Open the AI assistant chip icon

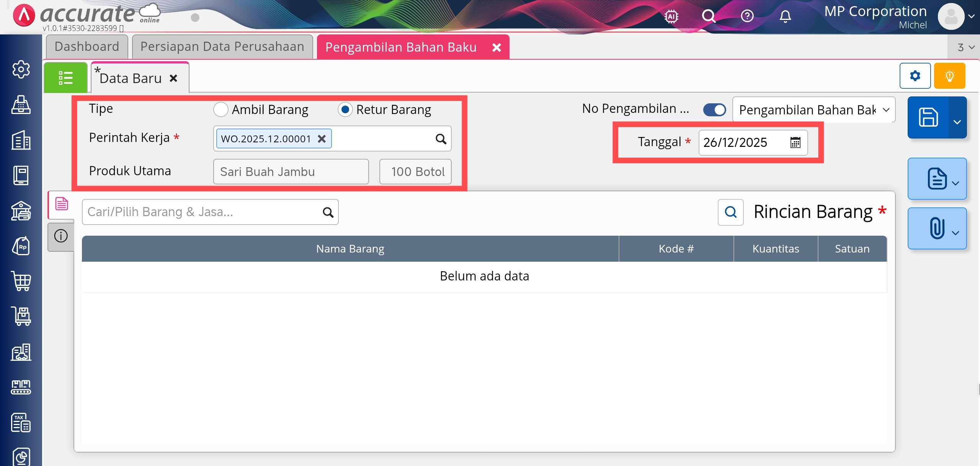pos(671,16)
